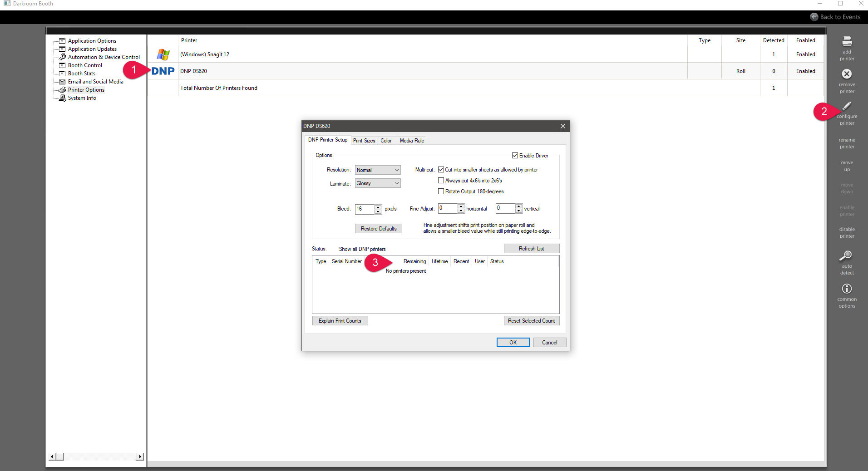
Task: Decrease horizontal Fine Adjust value
Action: tap(461, 211)
